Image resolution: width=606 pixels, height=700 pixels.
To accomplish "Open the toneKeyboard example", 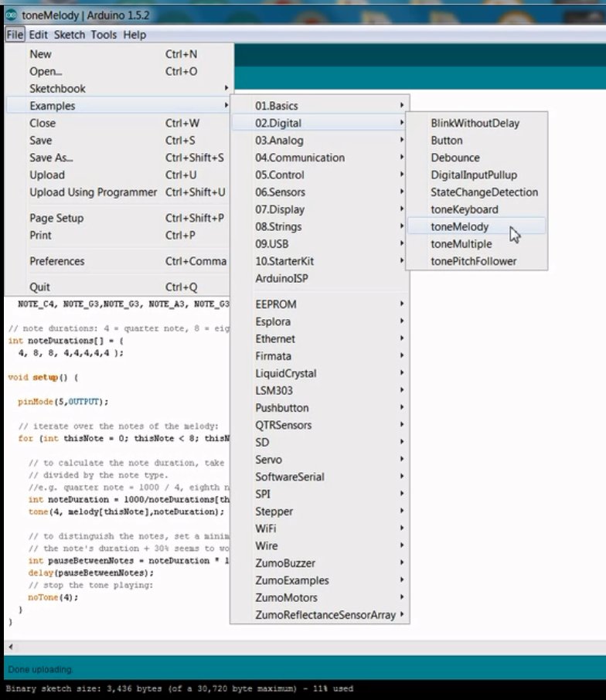I will 476,209.
